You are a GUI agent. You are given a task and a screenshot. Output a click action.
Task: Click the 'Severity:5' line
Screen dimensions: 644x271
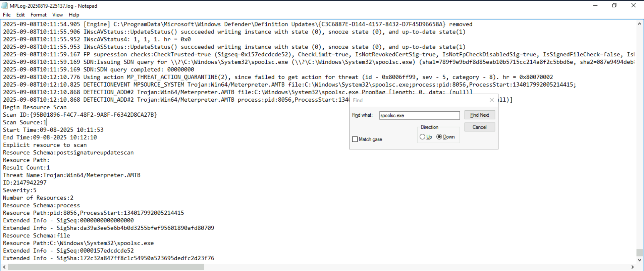tap(20, 190)
